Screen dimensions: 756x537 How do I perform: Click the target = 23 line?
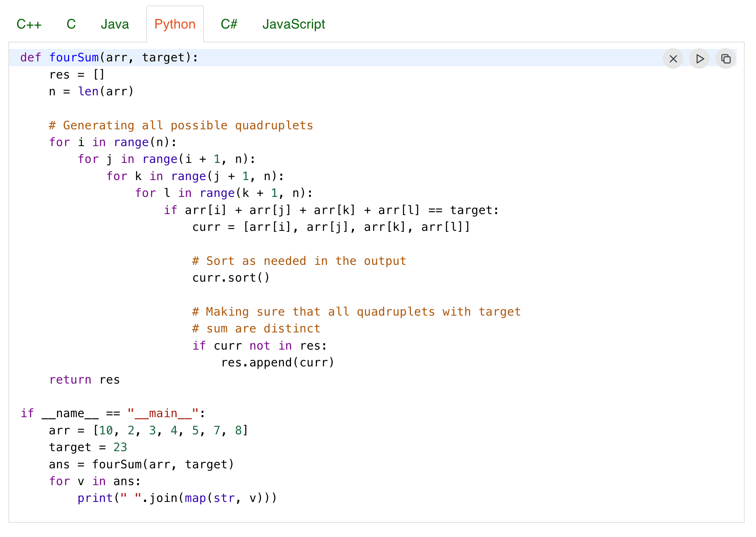(88, 447)
